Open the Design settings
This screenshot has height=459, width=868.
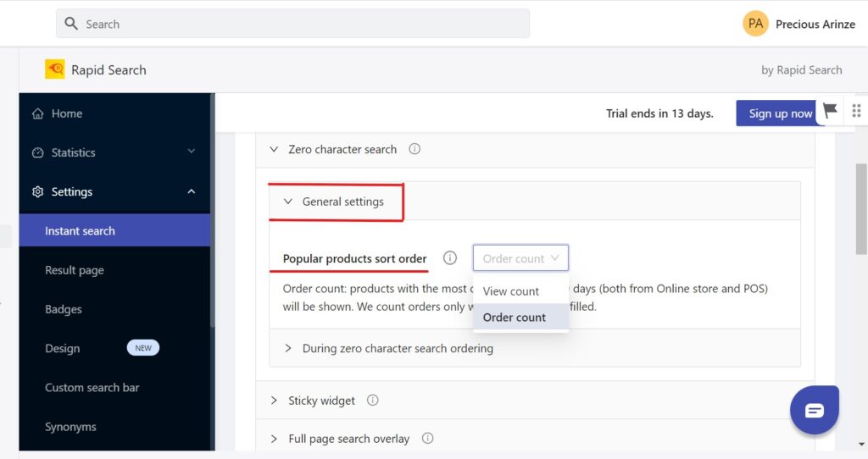click(x=63, y=348)
